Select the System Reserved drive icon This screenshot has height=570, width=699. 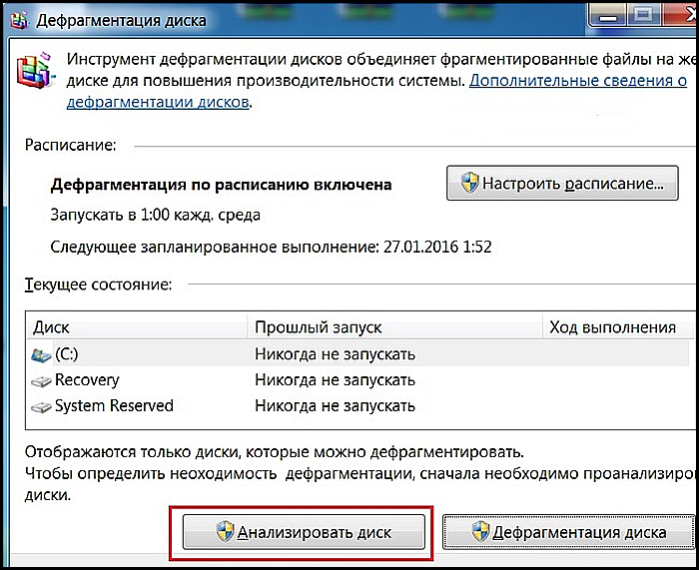coord(41,407)
